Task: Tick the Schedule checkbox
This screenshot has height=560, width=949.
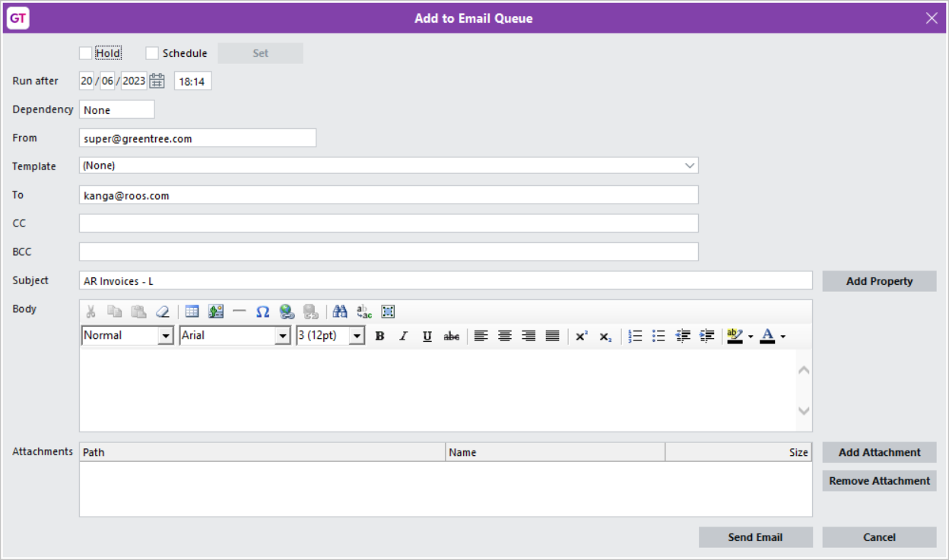Action: coord(152,53)
